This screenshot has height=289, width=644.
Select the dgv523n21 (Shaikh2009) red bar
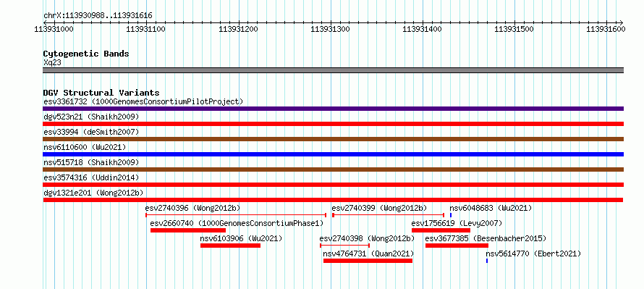point(333,124)
